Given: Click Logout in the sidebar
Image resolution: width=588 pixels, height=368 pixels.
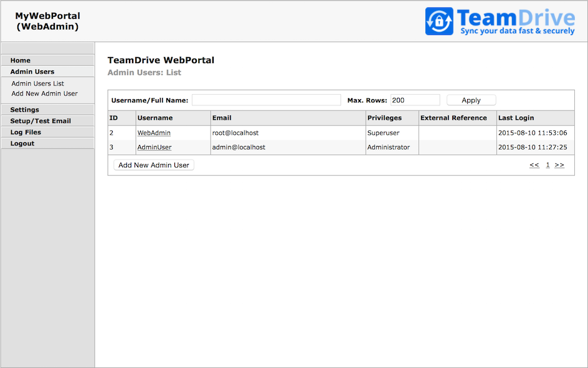Looking at the screenshot, I should click(47, 143).
